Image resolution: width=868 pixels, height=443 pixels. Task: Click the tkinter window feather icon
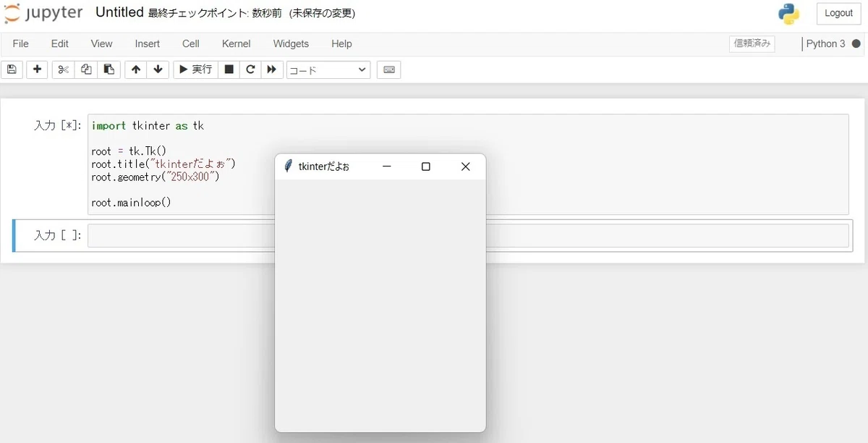[288, 166]
